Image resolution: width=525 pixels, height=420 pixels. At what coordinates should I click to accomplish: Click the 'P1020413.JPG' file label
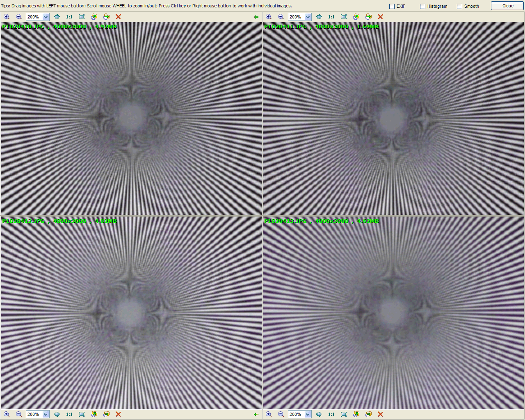coord(285,221)
